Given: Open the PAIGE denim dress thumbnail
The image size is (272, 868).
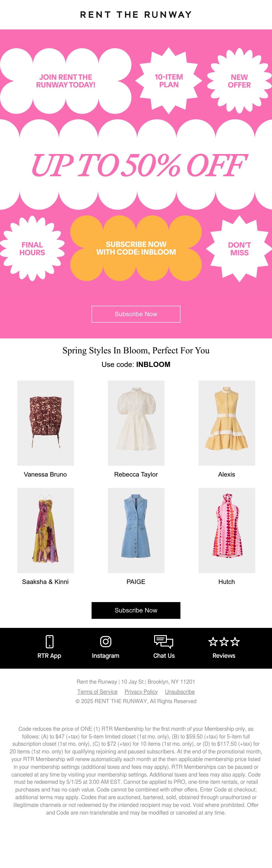Looking at the screenshot, I should [x=136, y=530].
